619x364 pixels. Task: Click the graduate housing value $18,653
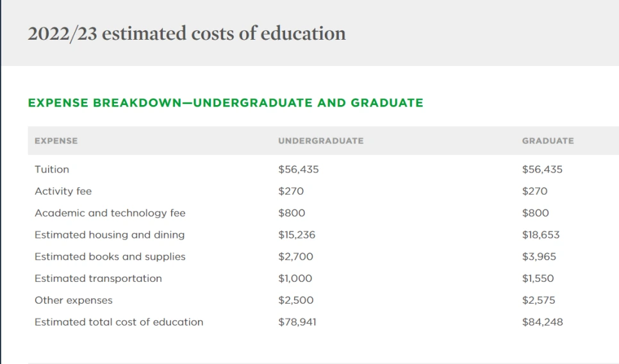[x=541, y=235]
